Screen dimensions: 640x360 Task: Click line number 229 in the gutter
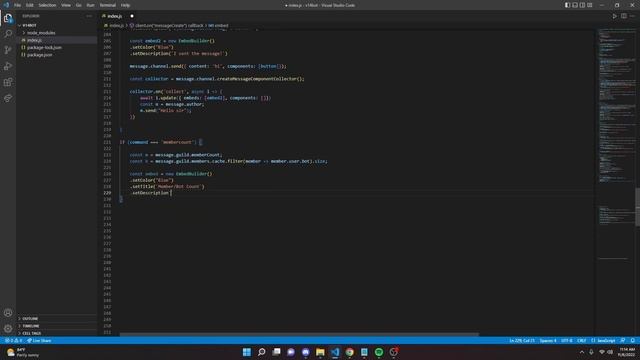coord(107,193)
